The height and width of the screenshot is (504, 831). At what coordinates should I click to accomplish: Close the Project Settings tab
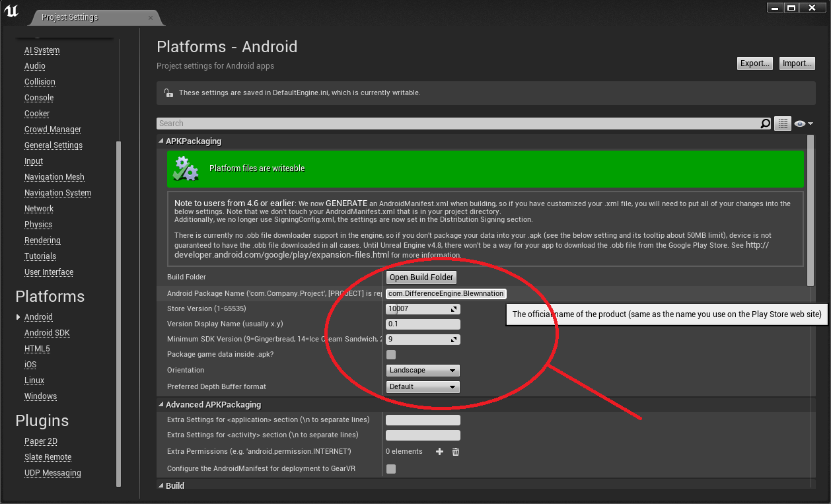click(x=151, y=17)
